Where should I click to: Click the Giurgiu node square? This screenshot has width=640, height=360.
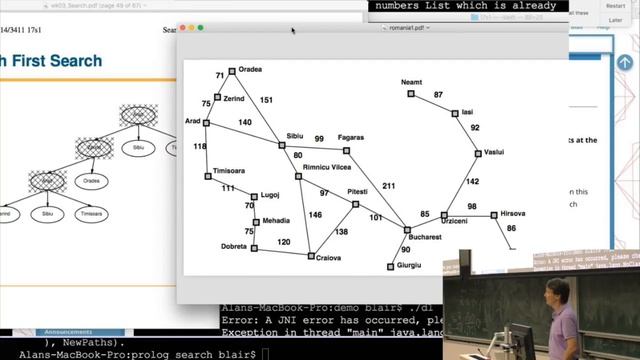pos(391,267)
